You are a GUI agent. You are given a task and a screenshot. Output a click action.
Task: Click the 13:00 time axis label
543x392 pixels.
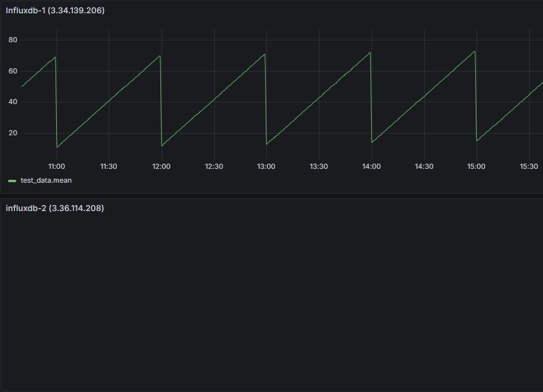(266, 167)
